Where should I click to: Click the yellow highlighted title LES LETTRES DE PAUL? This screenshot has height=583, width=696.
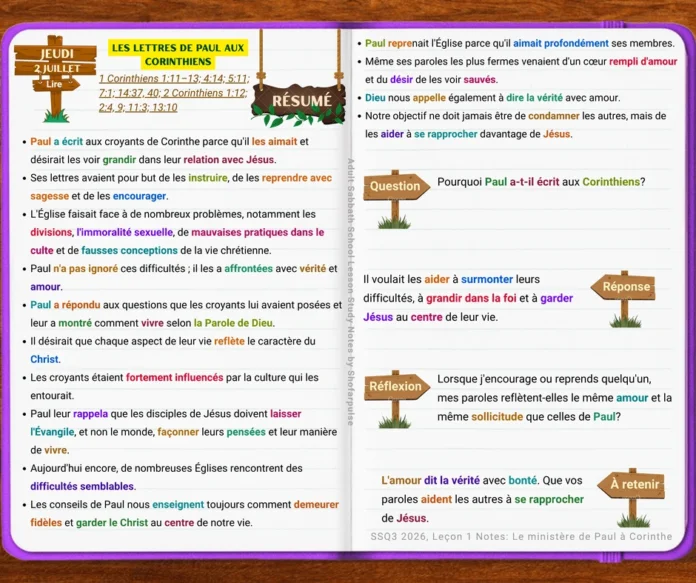(178, 55)
